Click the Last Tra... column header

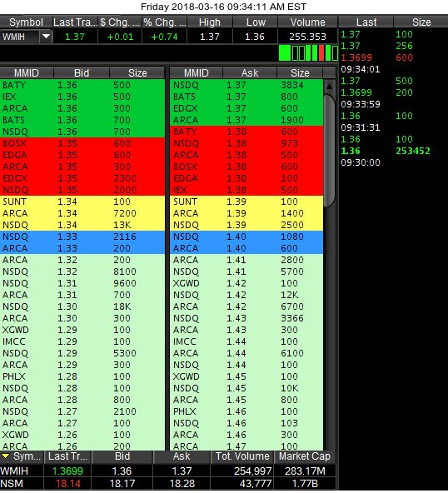76,22
